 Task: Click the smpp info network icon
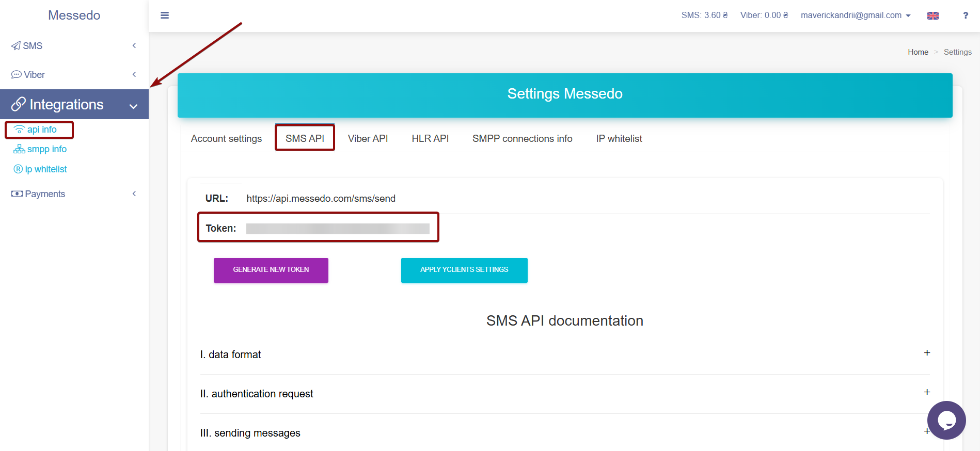coord(19,149)
